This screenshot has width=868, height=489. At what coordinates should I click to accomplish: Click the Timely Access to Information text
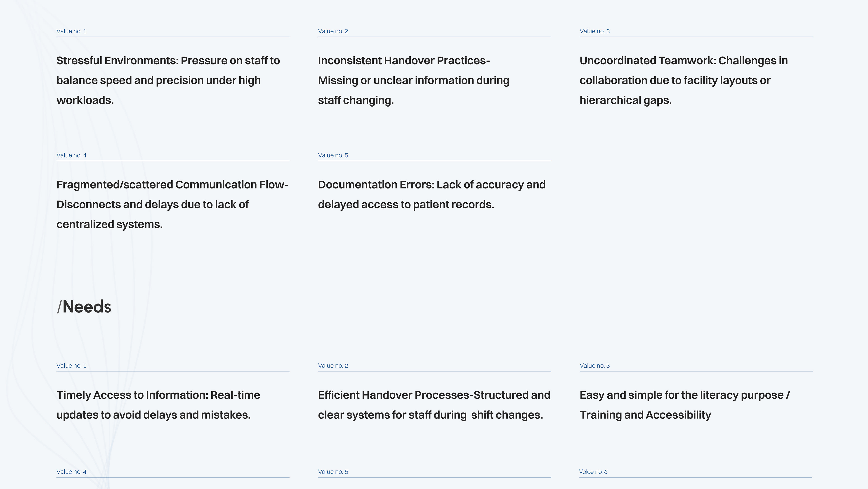(x=158, y=405)
